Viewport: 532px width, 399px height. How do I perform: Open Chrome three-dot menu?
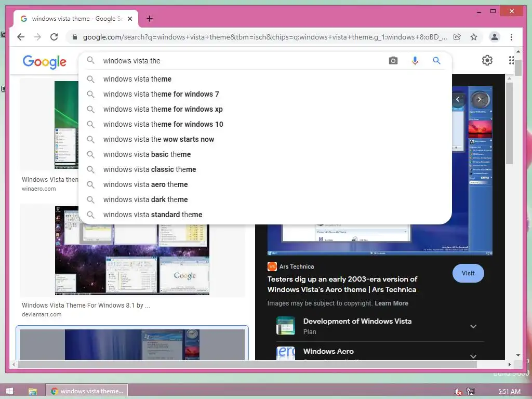coord(511,37)
